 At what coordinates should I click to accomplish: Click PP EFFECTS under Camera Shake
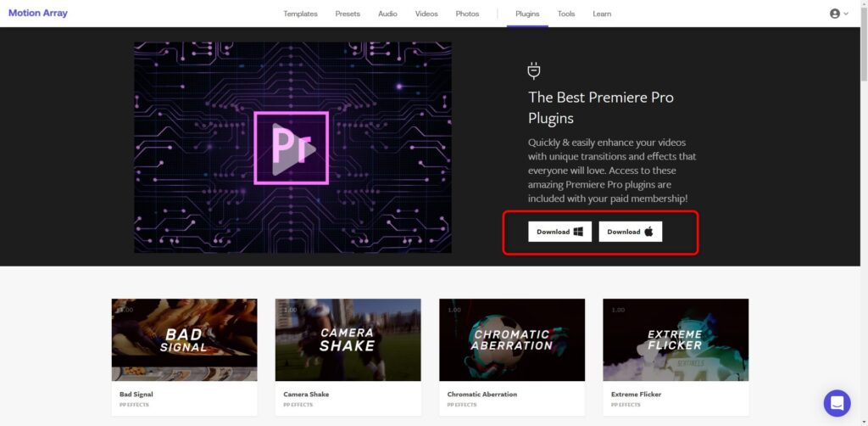[298, 405]
